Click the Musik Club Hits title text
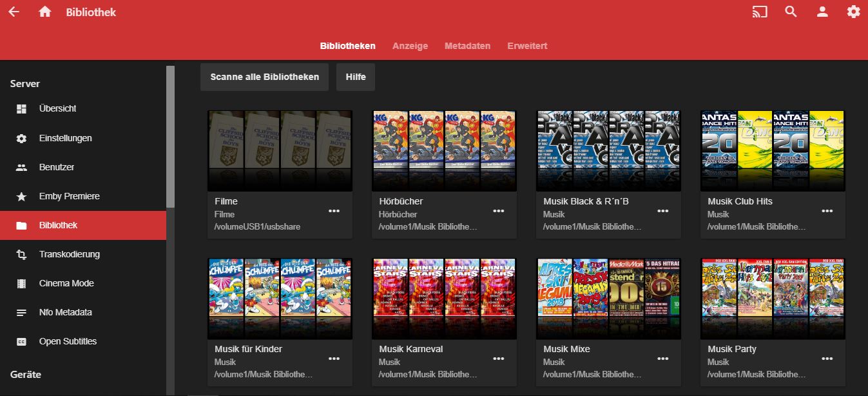 pyautogui.click(x=740, y=201)
